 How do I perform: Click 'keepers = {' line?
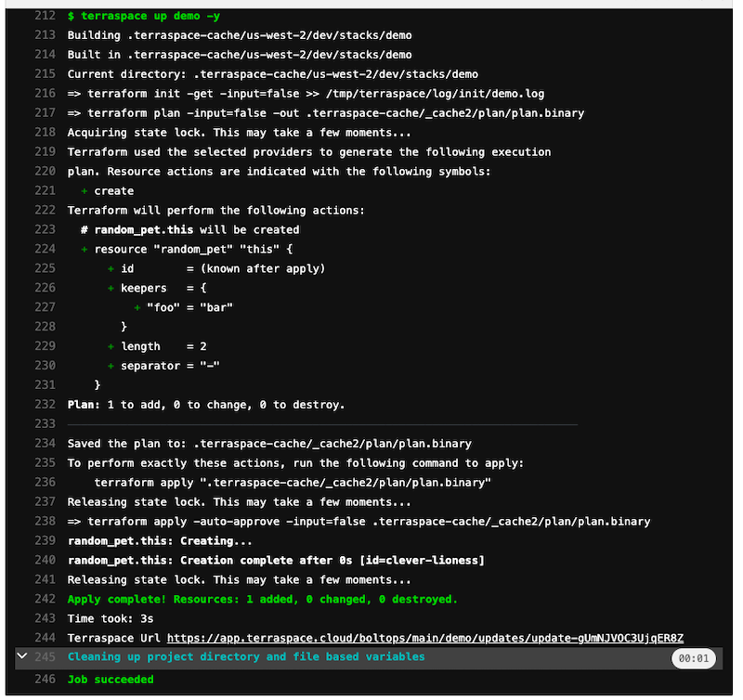157,288
